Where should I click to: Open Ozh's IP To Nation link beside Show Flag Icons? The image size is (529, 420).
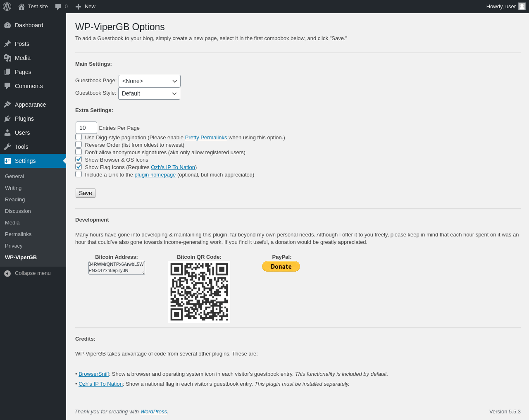coord(173,167)
